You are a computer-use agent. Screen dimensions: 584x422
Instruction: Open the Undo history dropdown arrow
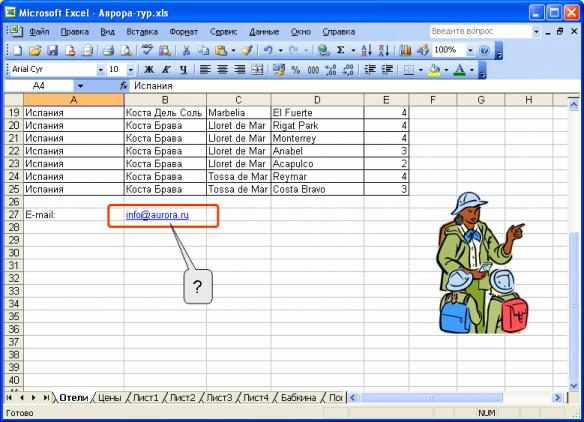(x=280, y=50)
